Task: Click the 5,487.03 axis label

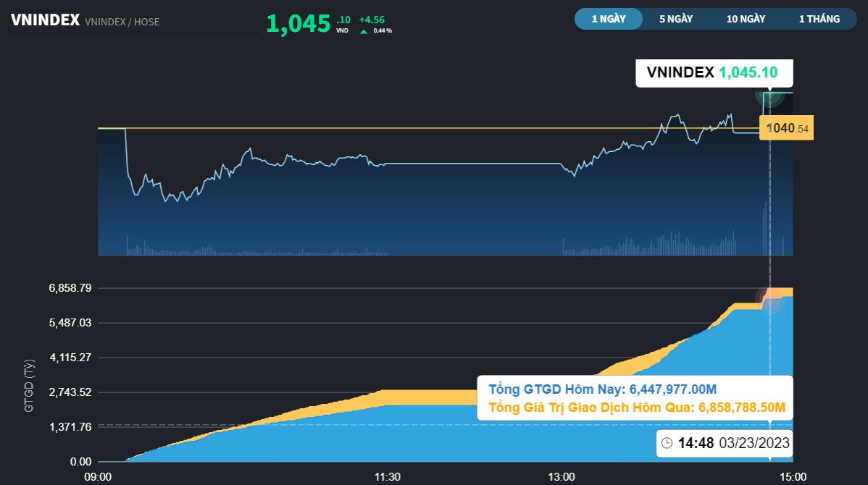Action: coord(70,323)
